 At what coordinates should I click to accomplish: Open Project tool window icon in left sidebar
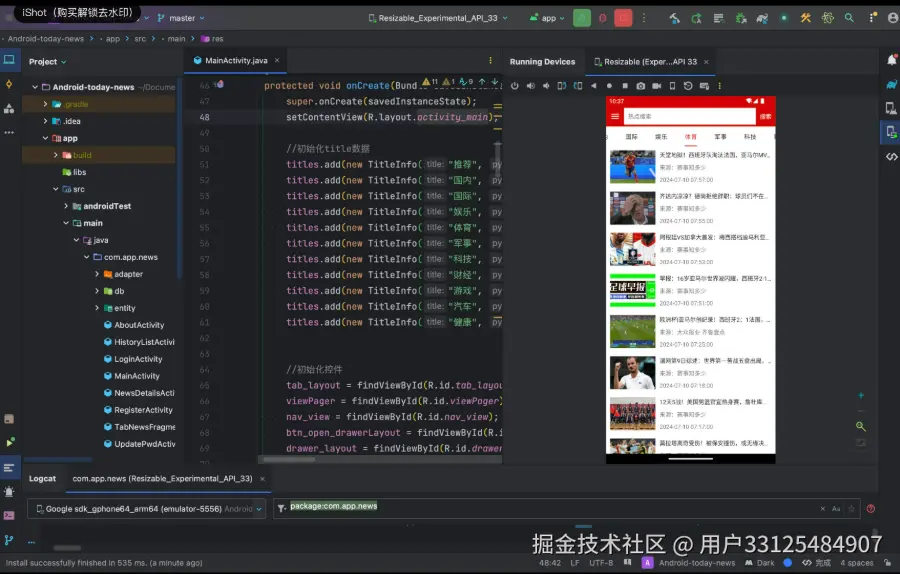coord(9,60)
